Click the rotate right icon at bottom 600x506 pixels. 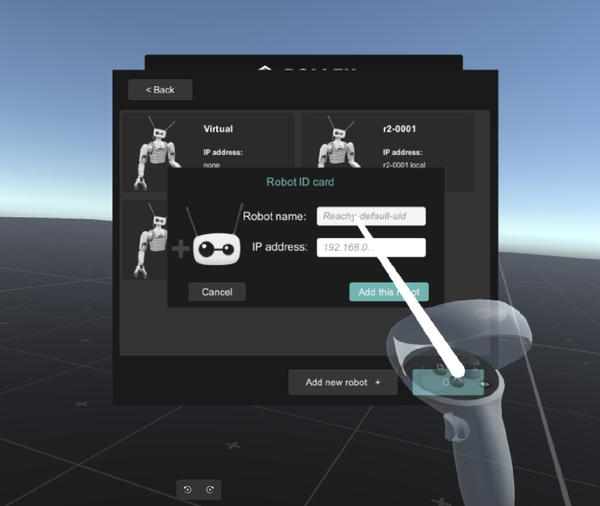[210, 490]
